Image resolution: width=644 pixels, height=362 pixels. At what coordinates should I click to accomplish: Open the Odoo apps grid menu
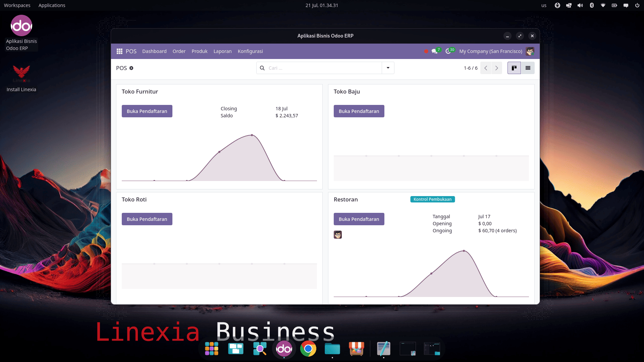pyautogui.click(x=119, y=51)
